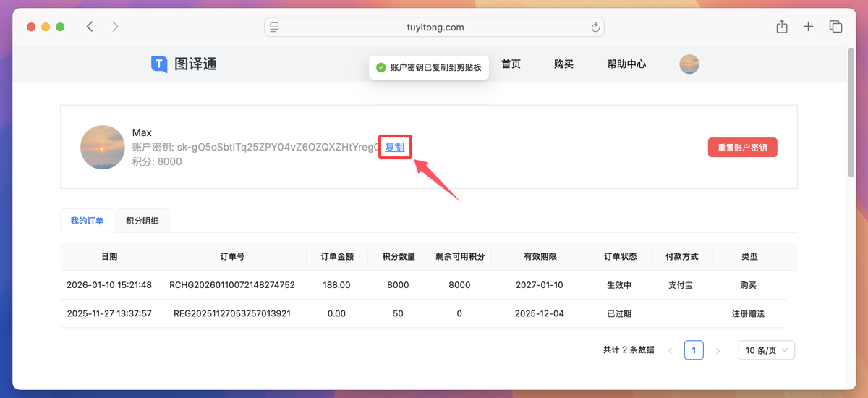Click the 复制 link beside account key
The width and height of the screenshot is (868, 398).
point(394,147)
